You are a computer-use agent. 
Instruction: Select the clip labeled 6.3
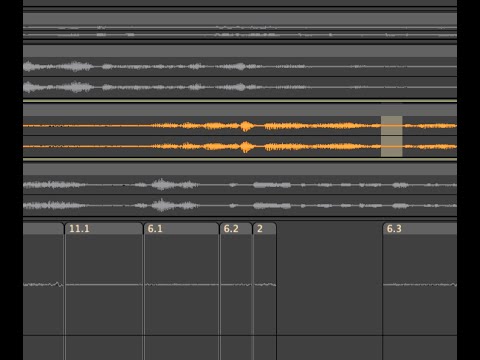click(420, 229)
